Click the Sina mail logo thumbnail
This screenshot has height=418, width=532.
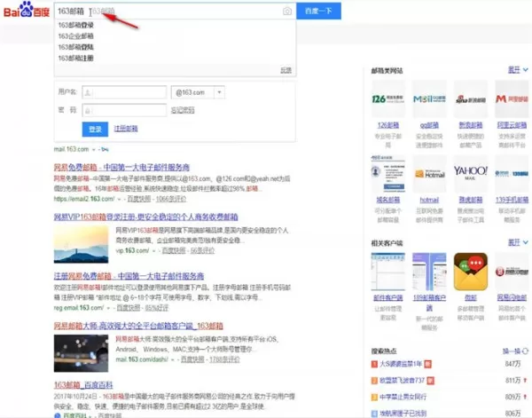click(471, 99)
